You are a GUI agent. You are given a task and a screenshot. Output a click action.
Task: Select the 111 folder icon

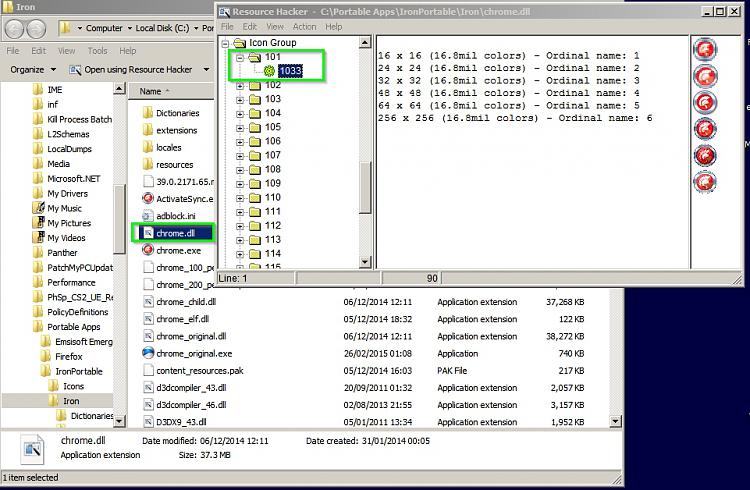255,212
